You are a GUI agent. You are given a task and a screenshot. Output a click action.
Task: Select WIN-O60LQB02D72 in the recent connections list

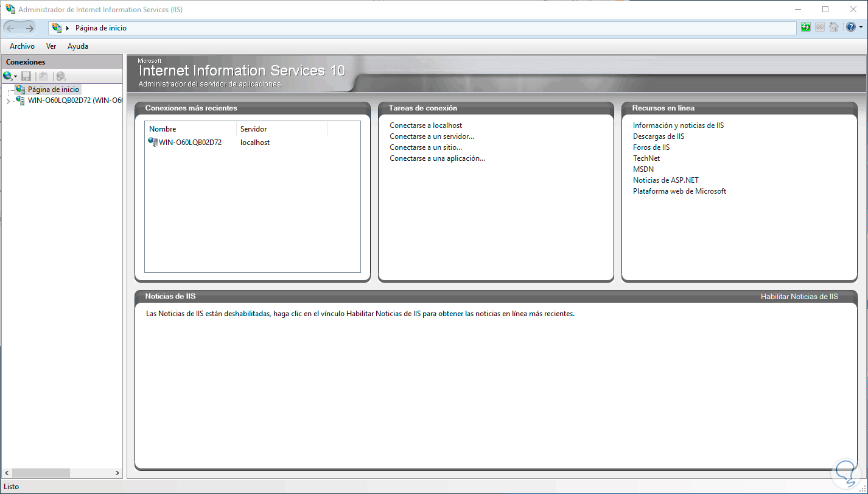point(191,143)
